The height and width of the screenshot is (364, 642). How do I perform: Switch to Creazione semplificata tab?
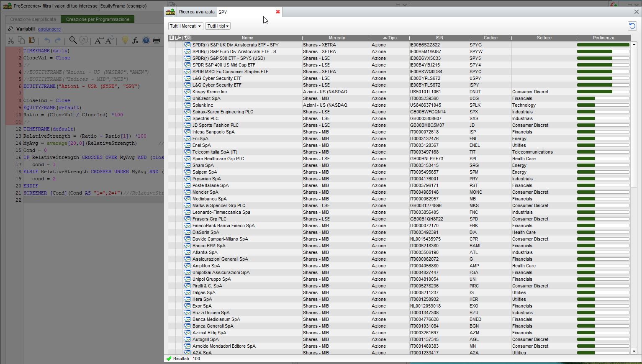(x=33, y=19)
